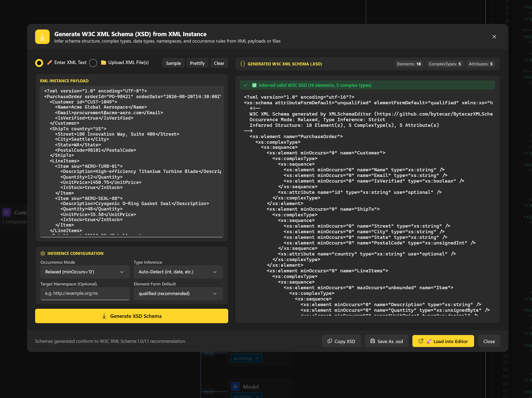Click the Load into Editor button
The image size is (532, 398).
point(443,341)
